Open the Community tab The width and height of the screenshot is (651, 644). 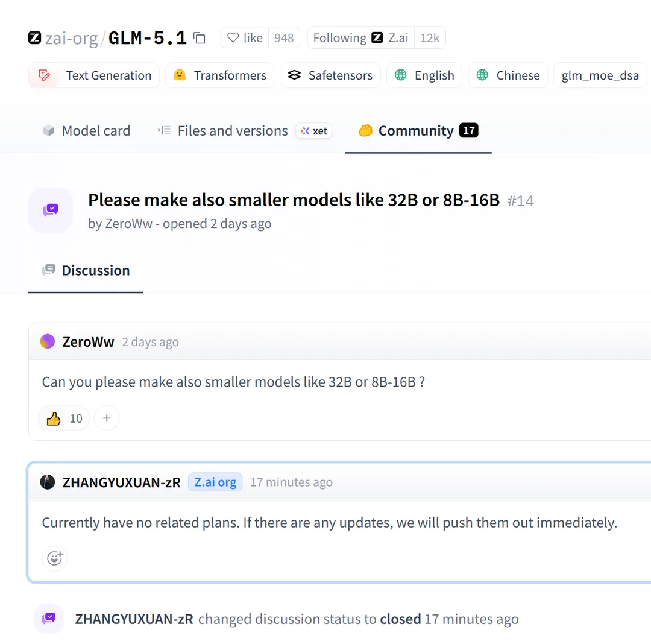point(418,131)
